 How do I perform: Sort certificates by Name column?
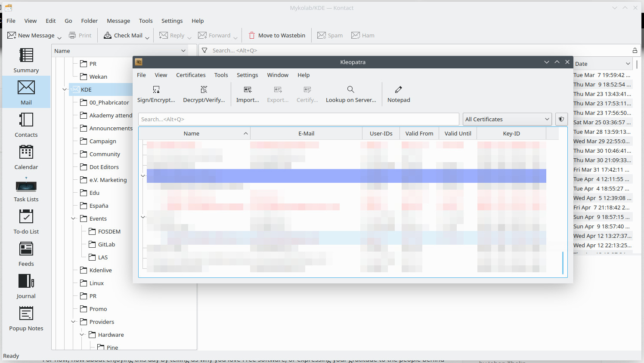[194, 133]
